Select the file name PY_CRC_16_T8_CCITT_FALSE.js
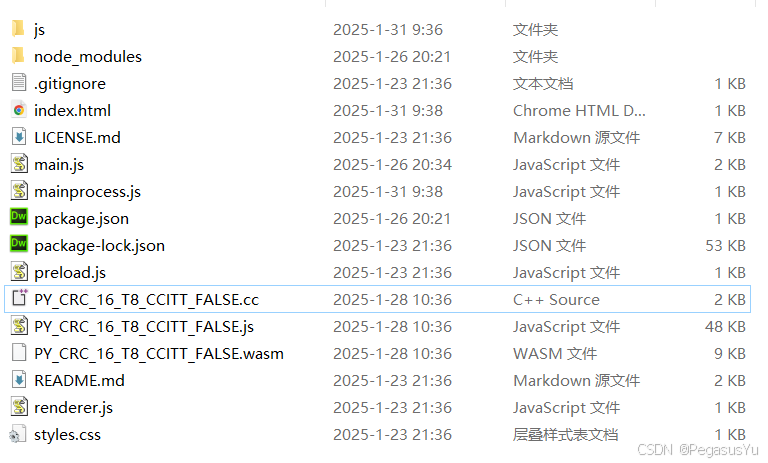768x463 pixels. [144, 326]
